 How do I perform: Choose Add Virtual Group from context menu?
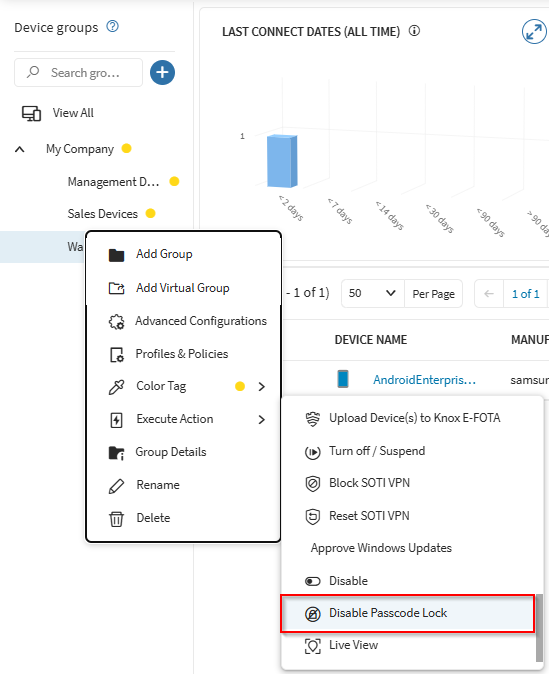(183, 288)
